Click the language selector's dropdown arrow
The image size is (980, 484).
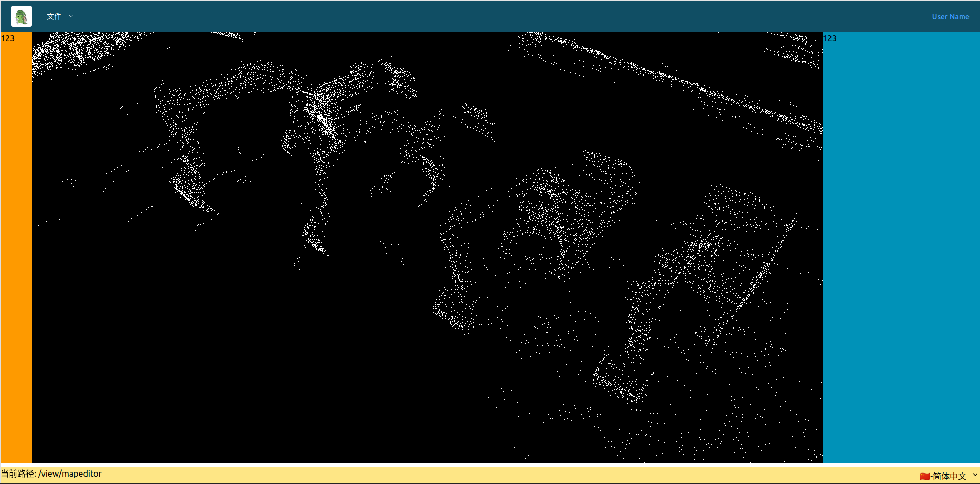pos(975,475)
